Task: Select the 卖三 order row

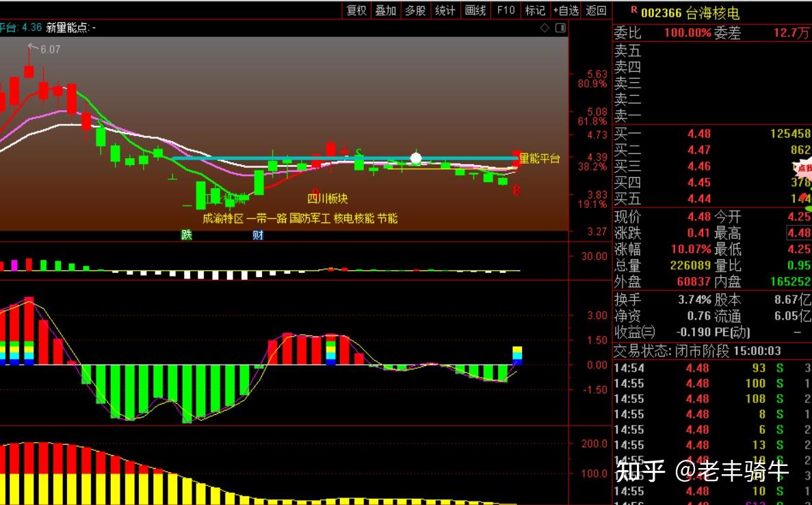Action: click(712, 83)
